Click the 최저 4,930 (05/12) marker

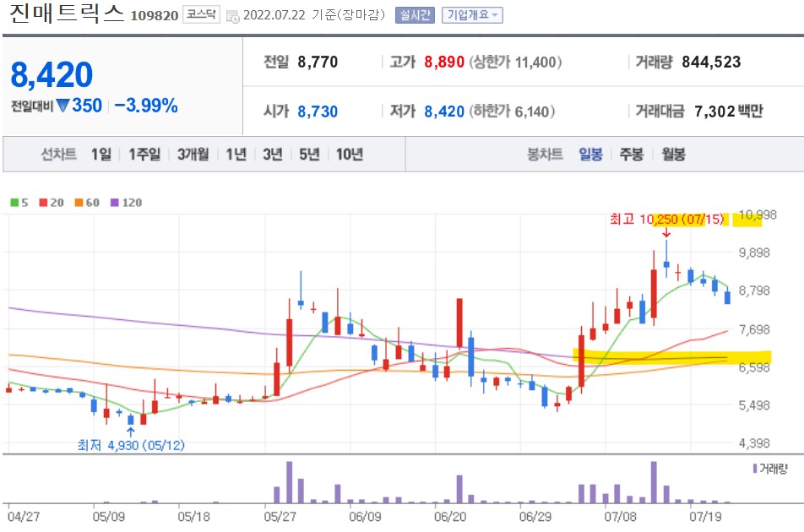point(131,445)
